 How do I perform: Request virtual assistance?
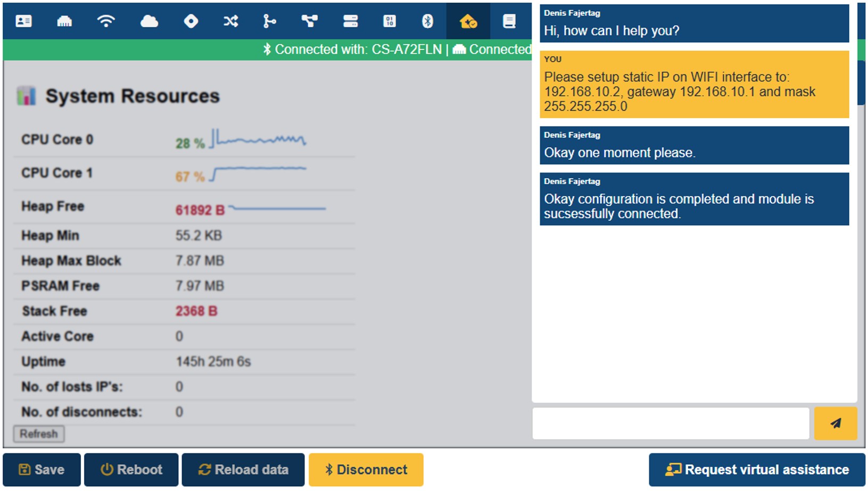pyautogui.click(x=757, y=470)
